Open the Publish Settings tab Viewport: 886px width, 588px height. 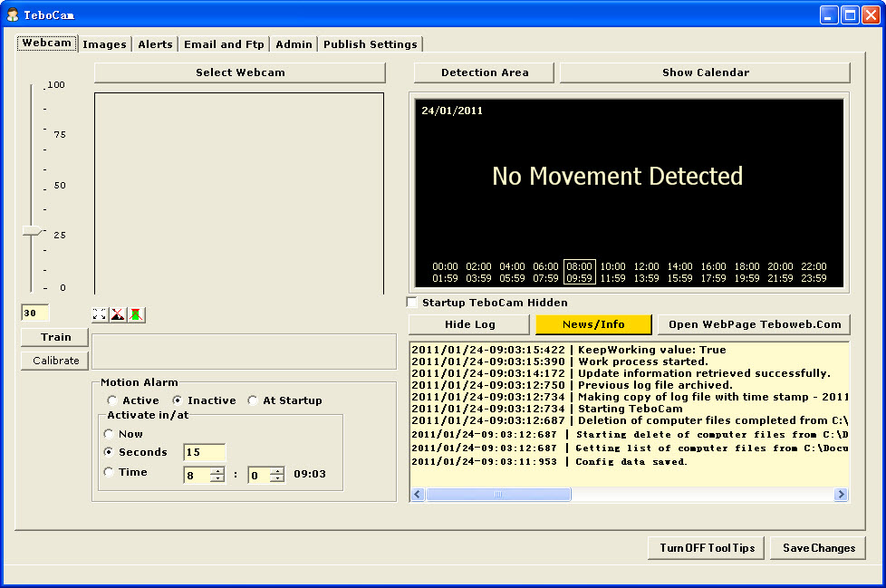pos(370,44)
